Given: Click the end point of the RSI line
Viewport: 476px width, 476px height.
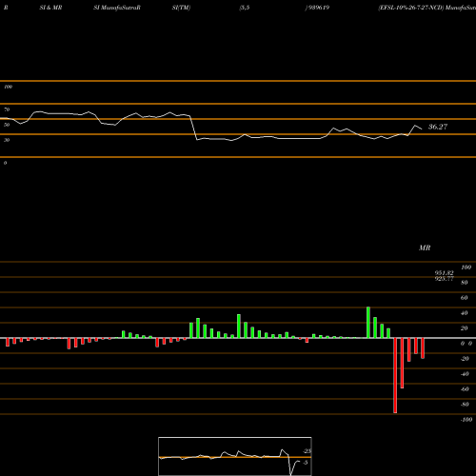Looking at the screenshot, I should point(422,129).
